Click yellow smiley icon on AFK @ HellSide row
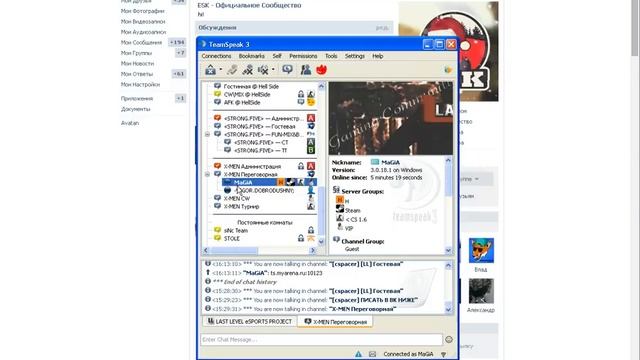The image size is (640, 360). point(311,102)
